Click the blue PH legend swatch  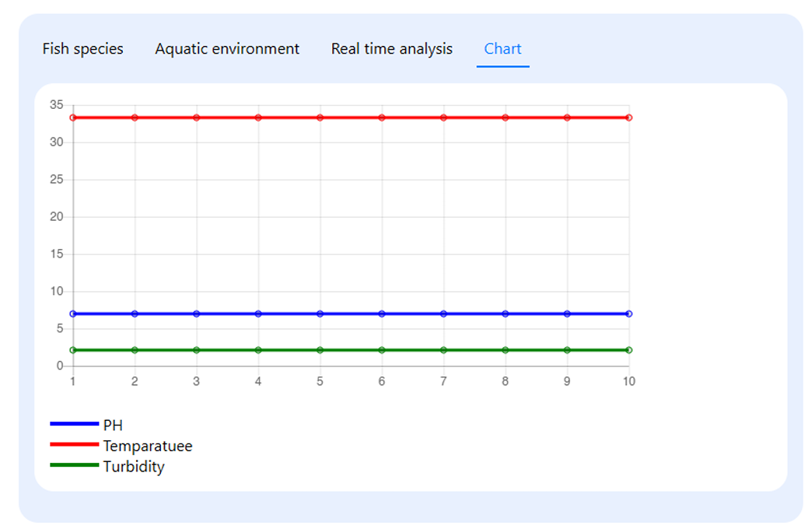74,424
